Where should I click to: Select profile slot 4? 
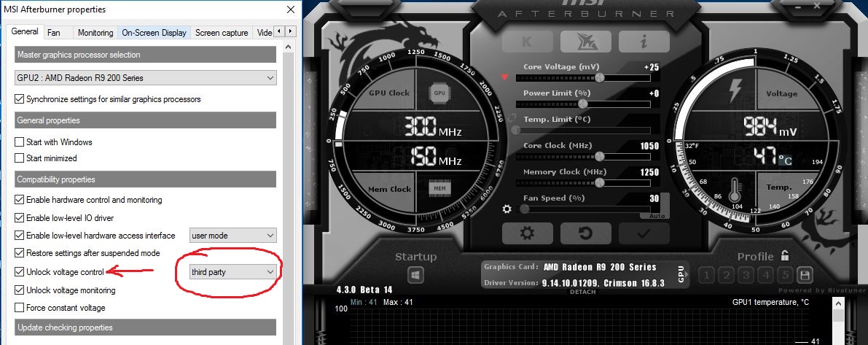pos(766,275)
